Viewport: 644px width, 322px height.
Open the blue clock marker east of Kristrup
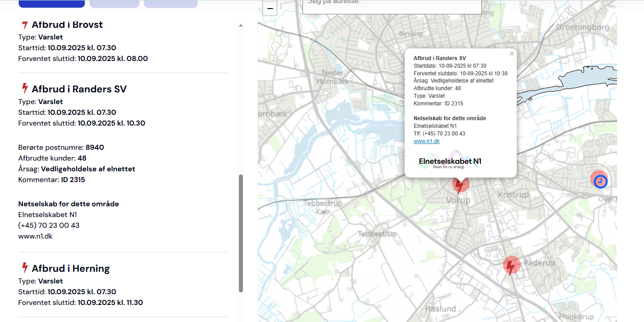pos(600,181)
